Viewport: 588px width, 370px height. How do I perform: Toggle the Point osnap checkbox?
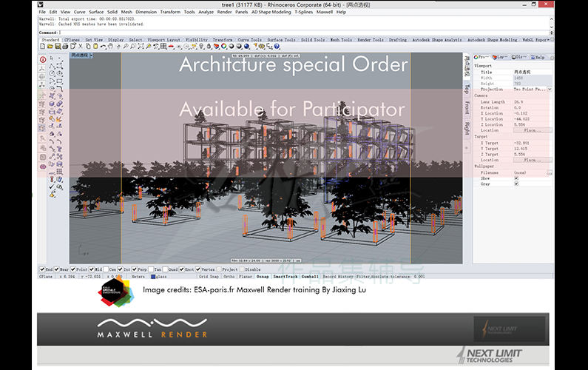coord(73,269)
